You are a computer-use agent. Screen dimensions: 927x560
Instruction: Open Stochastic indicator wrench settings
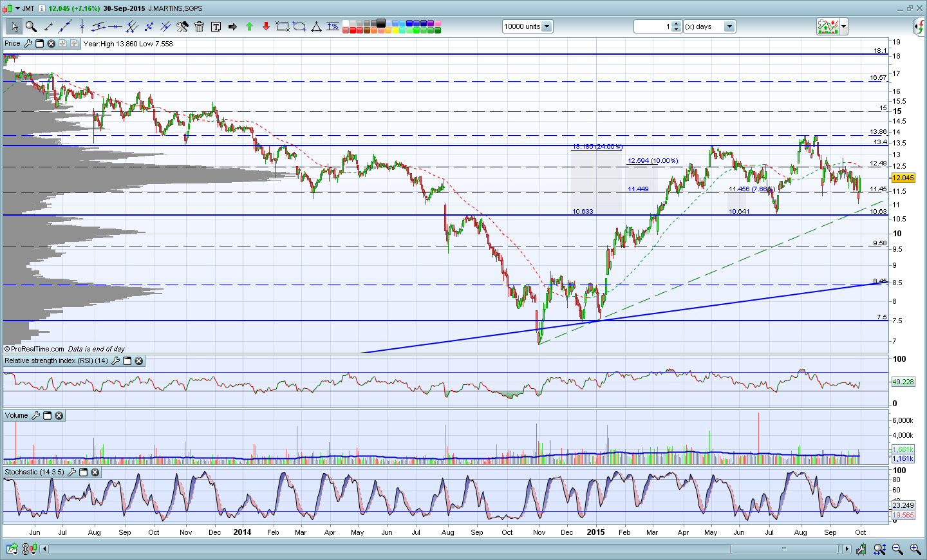click(72, 472)
